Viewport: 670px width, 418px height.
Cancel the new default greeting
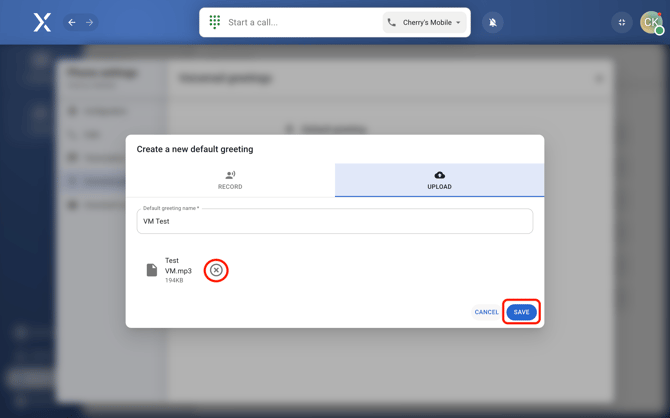point(486,312)
